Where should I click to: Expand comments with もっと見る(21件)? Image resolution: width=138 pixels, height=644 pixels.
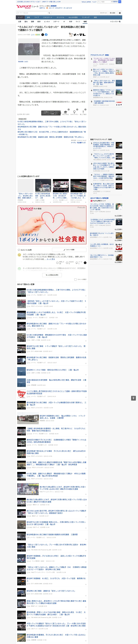(x=52, y=275)
